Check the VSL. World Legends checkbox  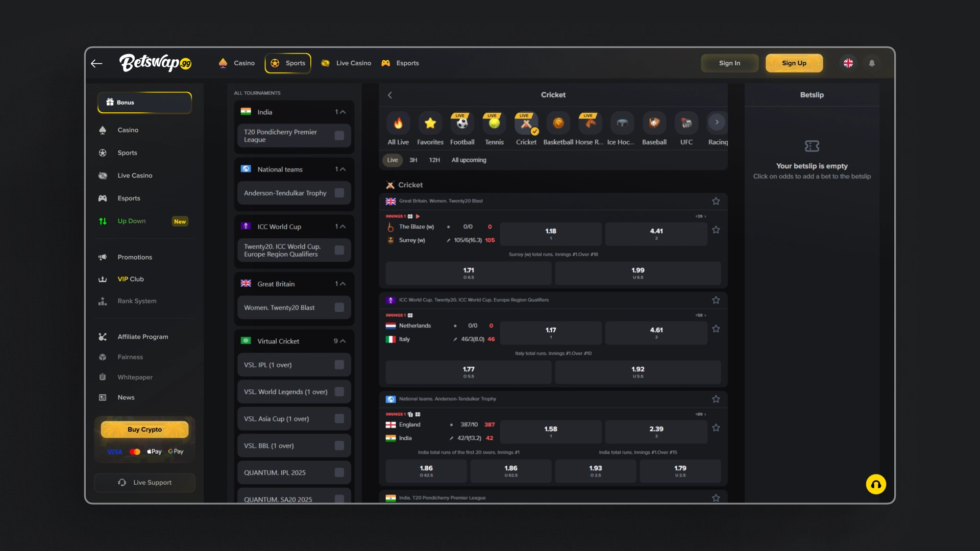tap(339, 392)
